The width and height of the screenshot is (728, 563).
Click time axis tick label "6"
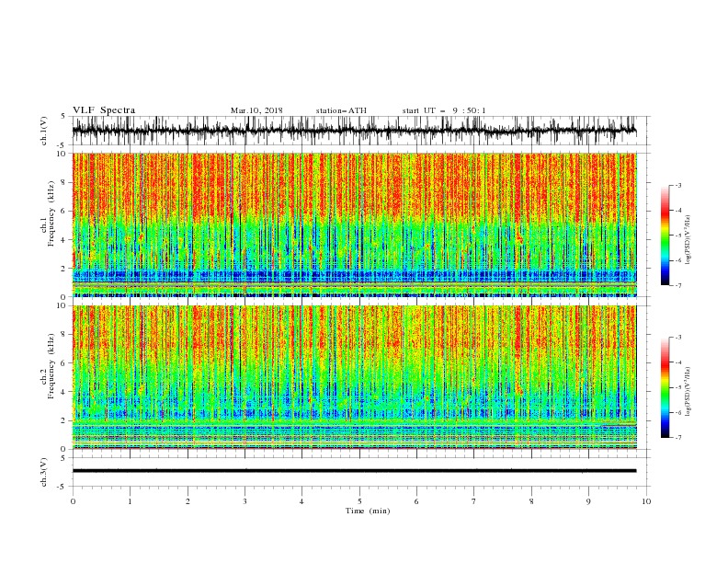(416, 501)
